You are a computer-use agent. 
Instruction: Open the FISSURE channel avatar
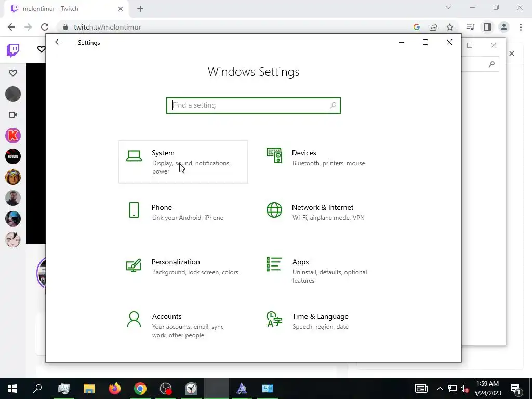tap(13, 156)
